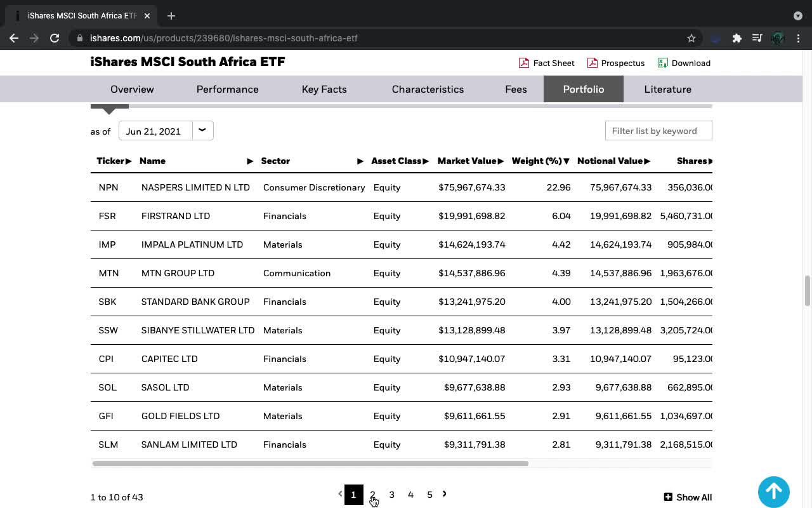Click weight 22.96 cell

[559, 187]
